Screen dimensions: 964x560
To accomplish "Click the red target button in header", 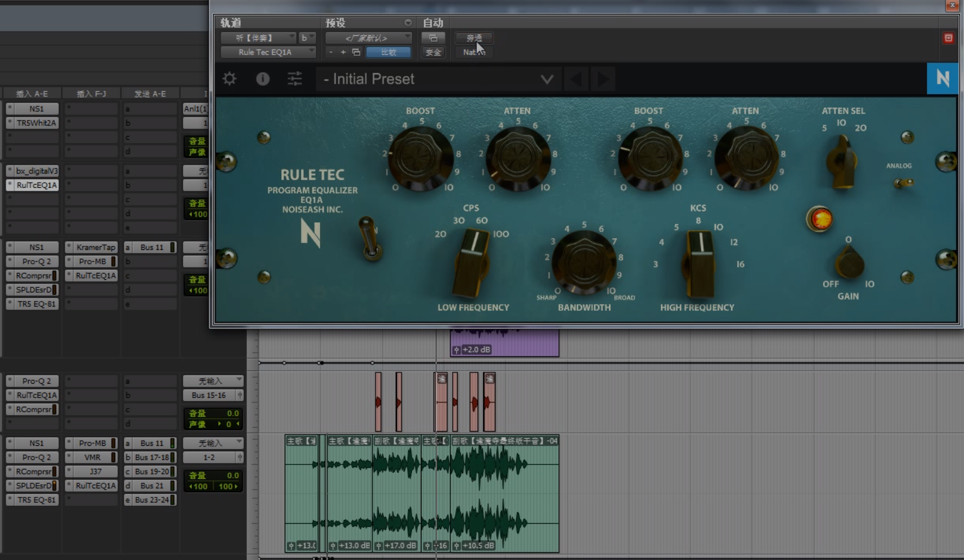I will pyautogui.click(x=948, y=38).
